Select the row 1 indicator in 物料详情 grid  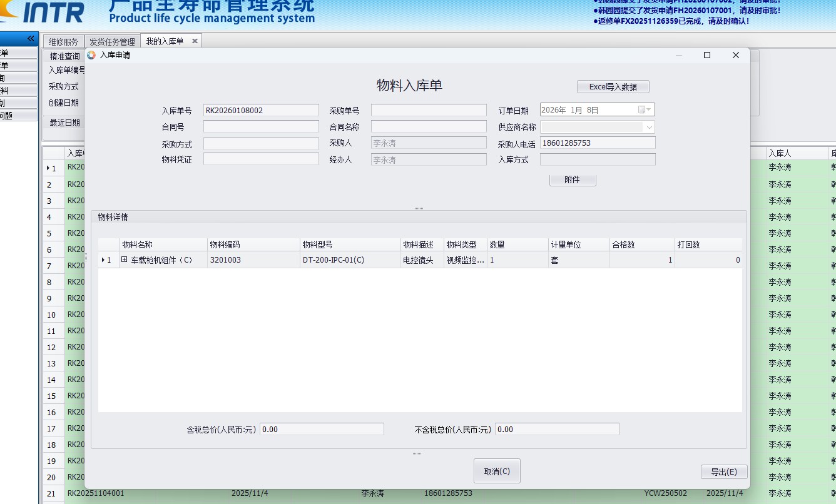pyautogui.click(x=108, y=260)
